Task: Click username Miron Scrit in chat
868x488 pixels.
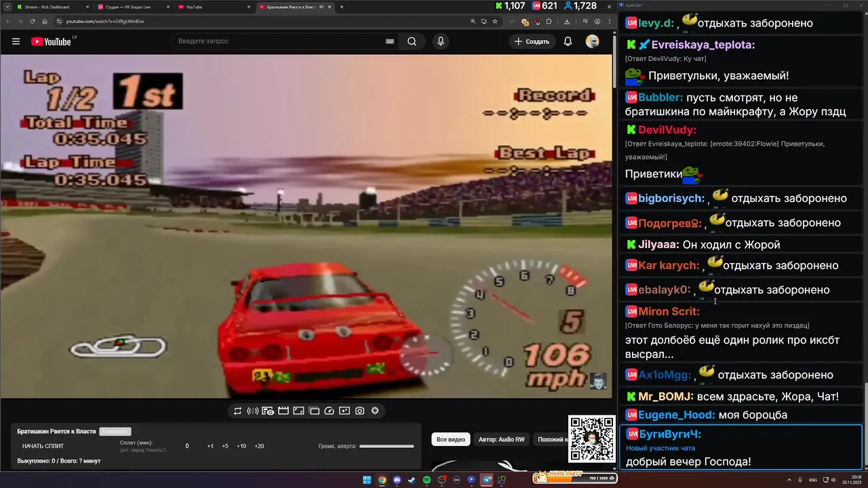Action: click(x=669, y=311)
